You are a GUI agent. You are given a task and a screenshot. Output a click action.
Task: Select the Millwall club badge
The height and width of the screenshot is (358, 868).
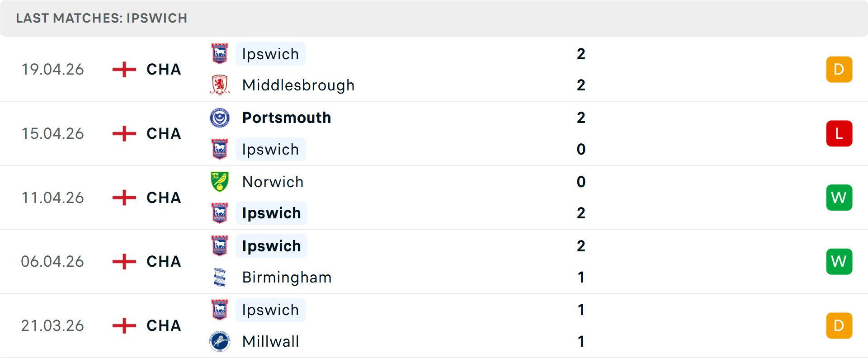(x=220, y=342)
